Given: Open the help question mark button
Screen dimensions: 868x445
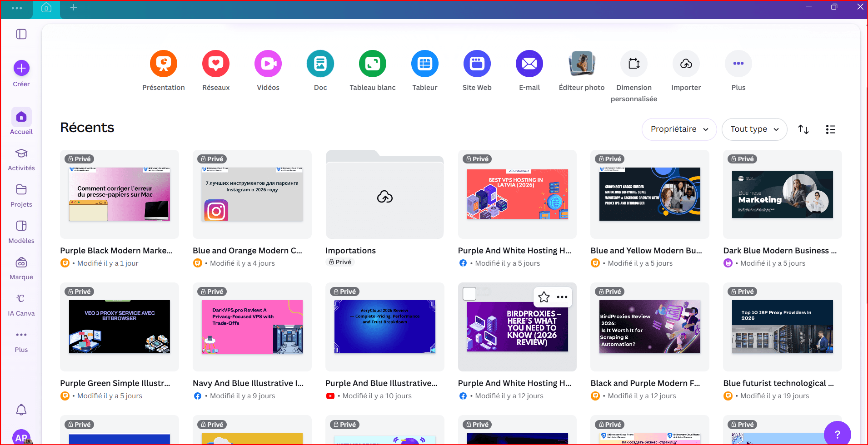Looking at the screenshot, I should (x=837, y=434).
